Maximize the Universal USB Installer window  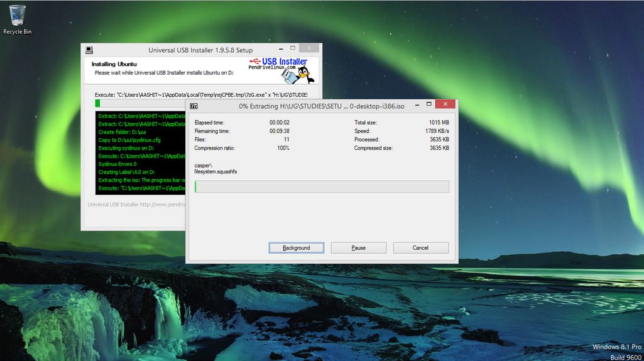point(293,48)
